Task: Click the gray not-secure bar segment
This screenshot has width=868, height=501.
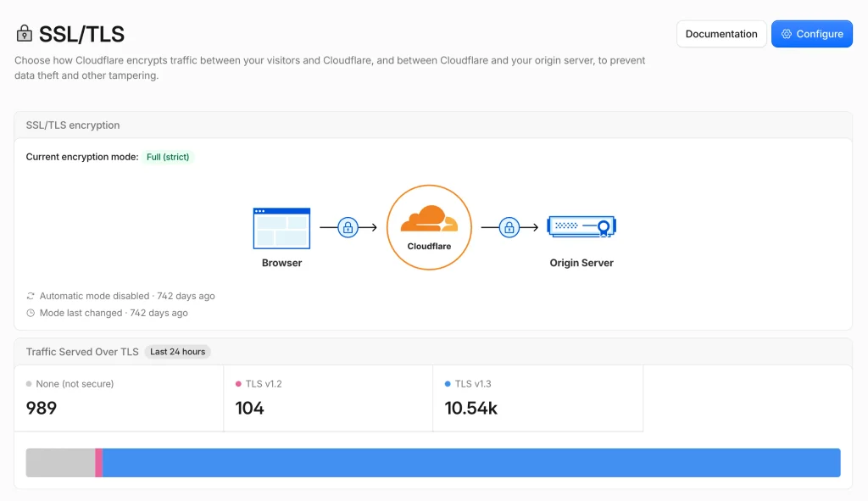Action: click(x=60, y=463)
